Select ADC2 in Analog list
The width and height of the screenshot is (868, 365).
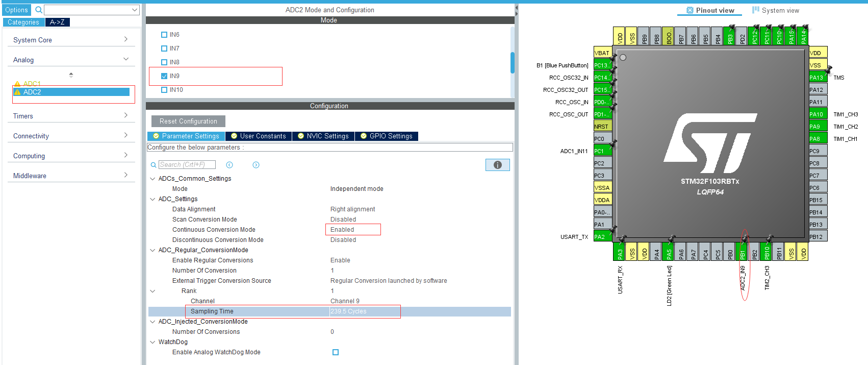71,92
